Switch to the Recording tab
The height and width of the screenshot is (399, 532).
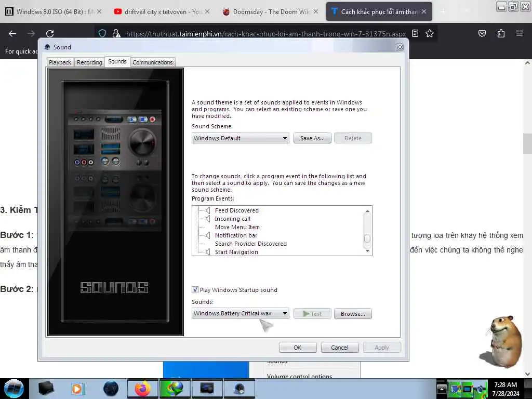coord(89,62)
